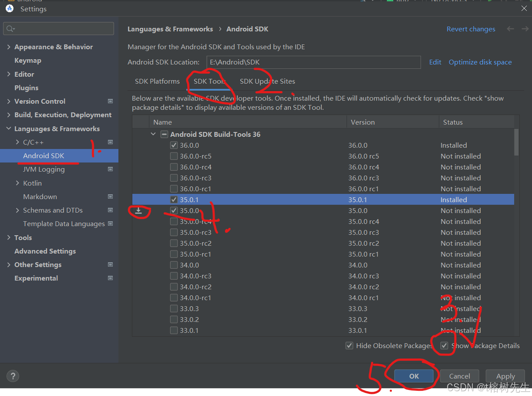Toggle Show Package Details checkbox
Viewport: 532px width, 396px height.
point(444,345)
